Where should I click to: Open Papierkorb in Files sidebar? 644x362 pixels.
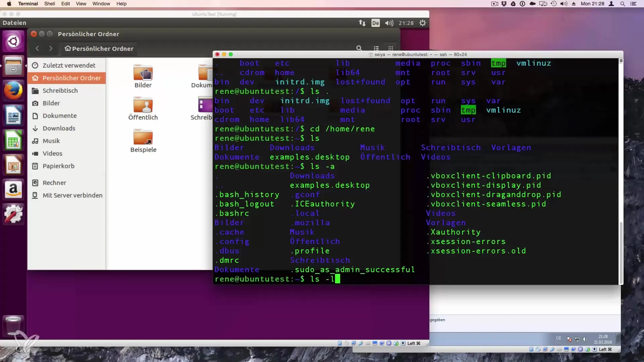(x=67, y=166)
